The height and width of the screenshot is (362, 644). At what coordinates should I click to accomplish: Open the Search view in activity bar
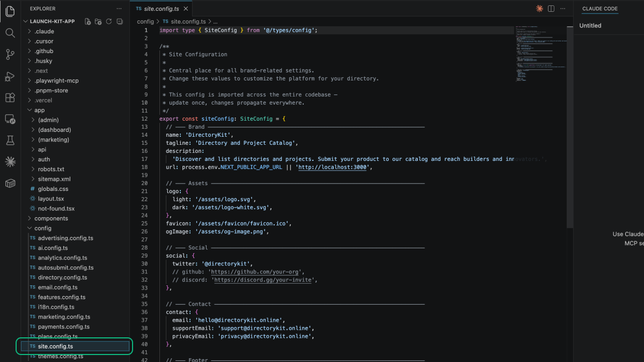pyautogui.click(x=10, y=33)
